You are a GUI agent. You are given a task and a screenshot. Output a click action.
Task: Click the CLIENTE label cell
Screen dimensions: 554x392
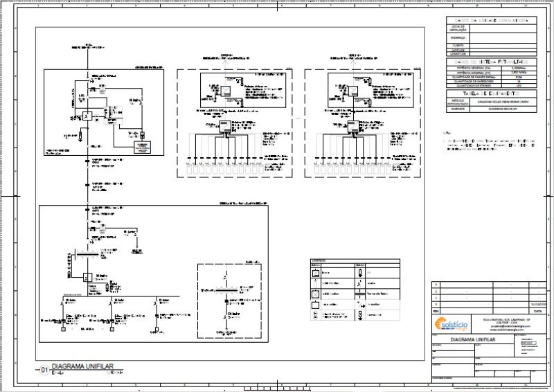coord(458,45)
